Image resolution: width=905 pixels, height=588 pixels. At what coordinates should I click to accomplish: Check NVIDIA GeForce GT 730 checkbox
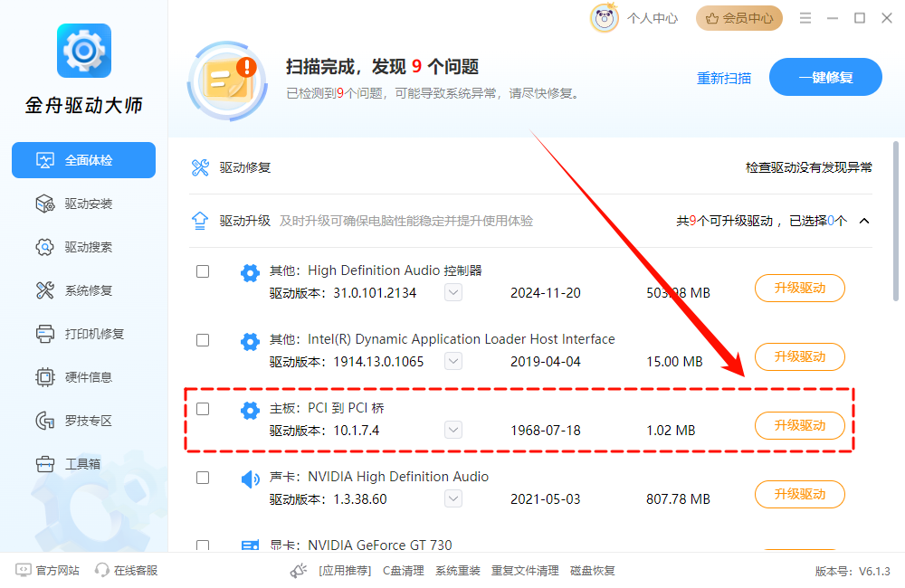point(203,545)
